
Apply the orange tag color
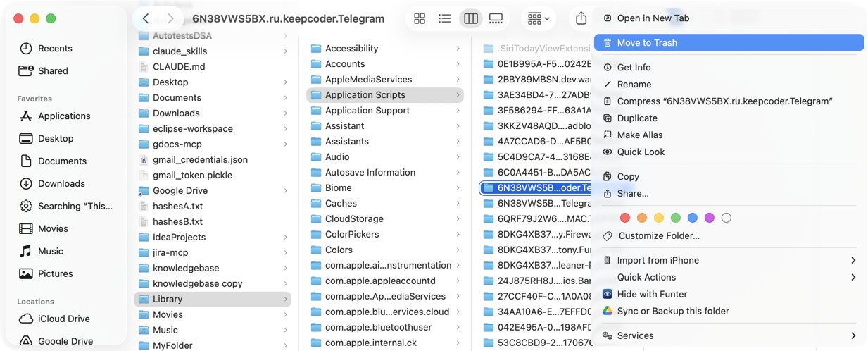pos(641,218)
